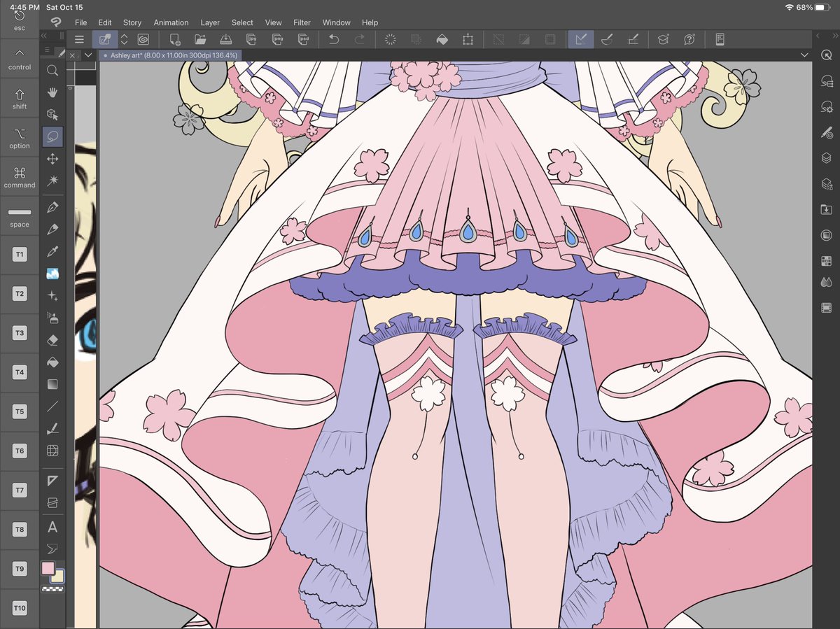840x629 pixels.
Task: Select the pink main color swatch
Action: pos(48,568)
